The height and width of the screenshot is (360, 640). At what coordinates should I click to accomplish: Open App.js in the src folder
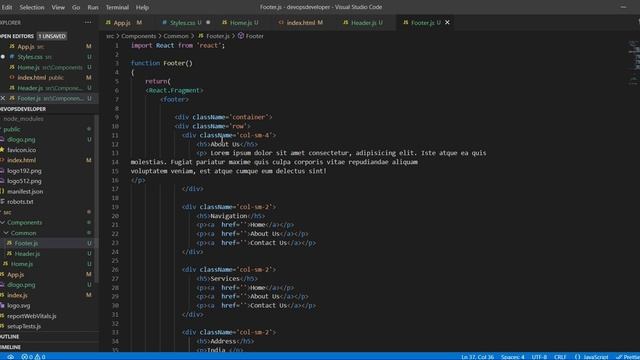point(16,274)
